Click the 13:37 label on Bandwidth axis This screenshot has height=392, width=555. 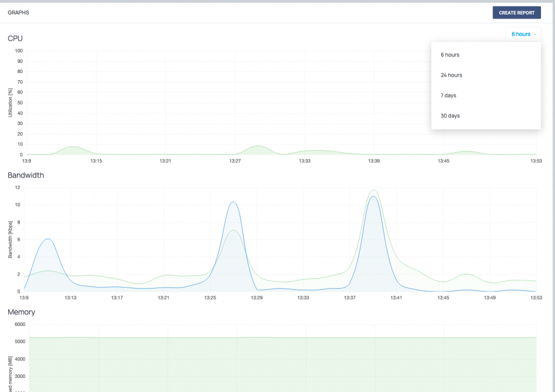pos(350,298)
